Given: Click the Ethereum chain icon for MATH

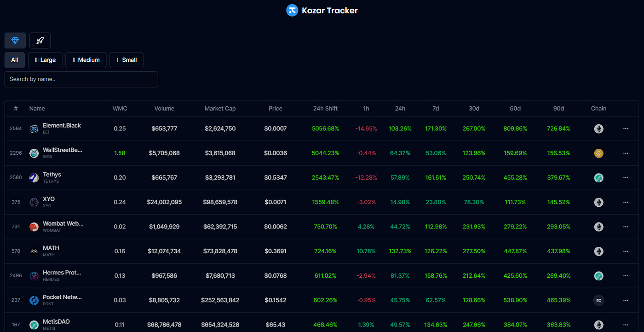Looking at the screenshot, I should click(x=598, y=251).
